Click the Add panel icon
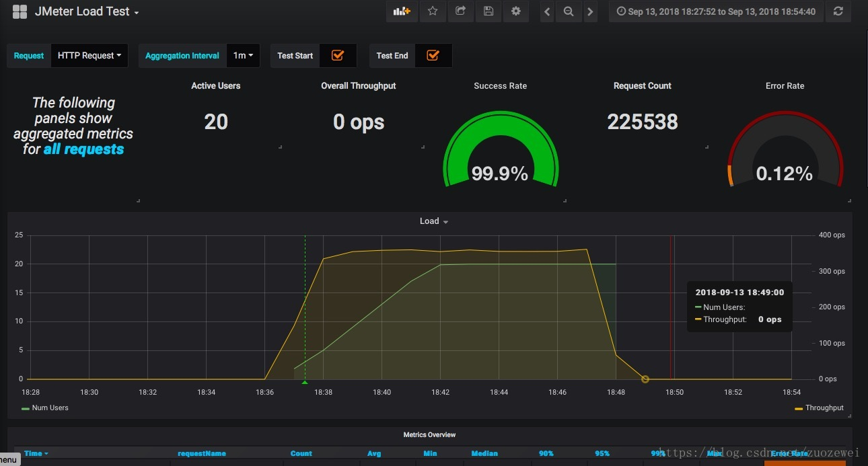Image resolution: width=868 pixels, height=466 pixels. pyautogui.click(x=402, y=11)
